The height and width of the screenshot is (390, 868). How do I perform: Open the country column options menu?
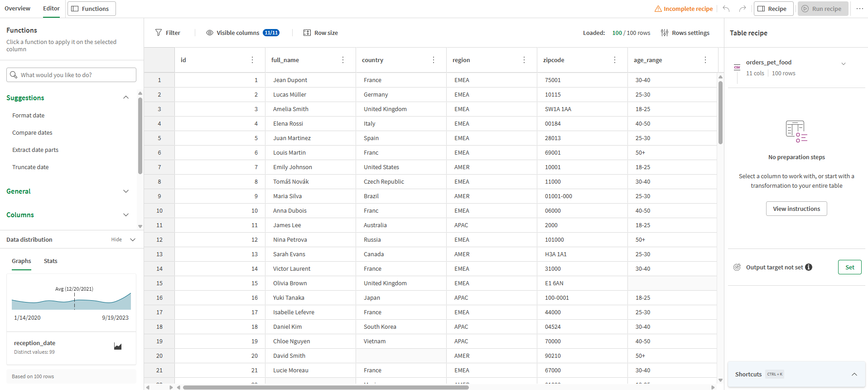434,60
